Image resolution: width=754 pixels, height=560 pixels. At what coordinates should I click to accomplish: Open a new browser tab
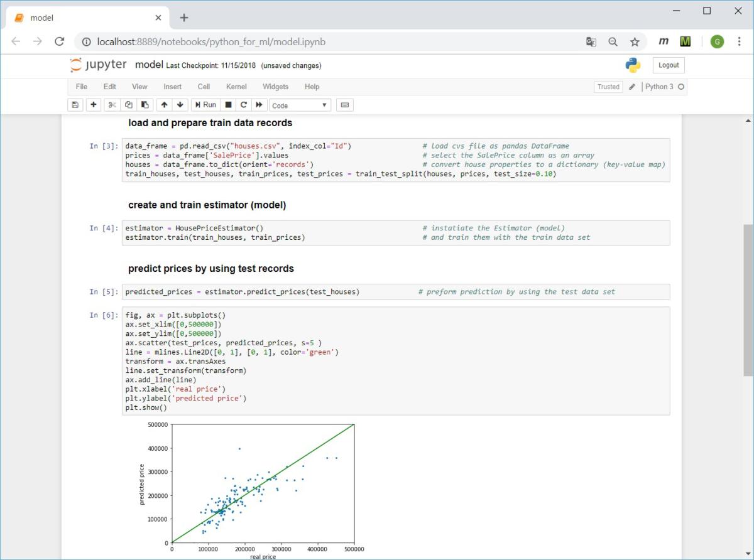183,18
